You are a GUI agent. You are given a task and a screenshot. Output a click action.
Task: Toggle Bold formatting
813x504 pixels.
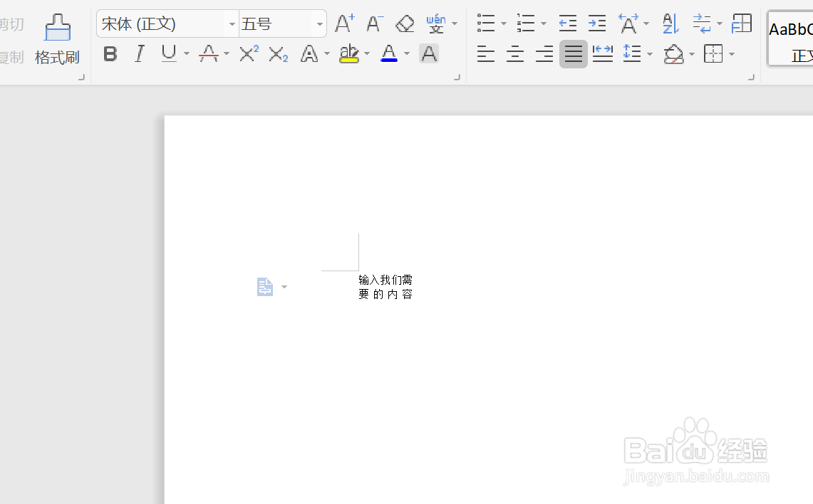coord(110,54)
